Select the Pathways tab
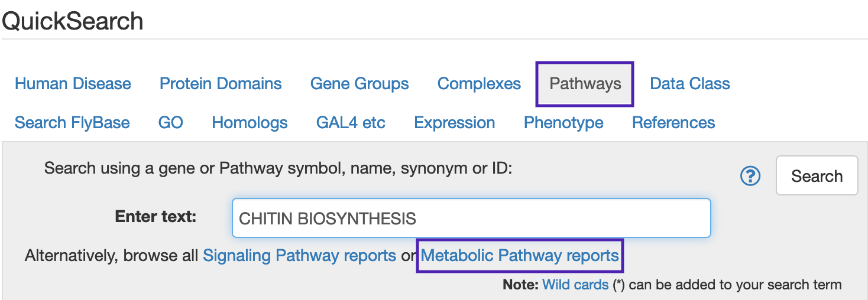868x300 pixels. (x=585, y=84)
